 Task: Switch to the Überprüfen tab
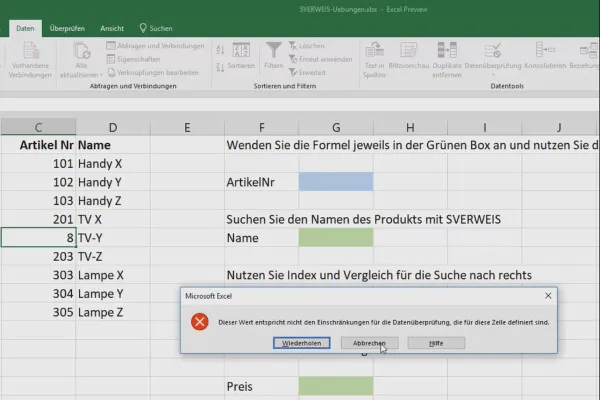tap(67, 28)
